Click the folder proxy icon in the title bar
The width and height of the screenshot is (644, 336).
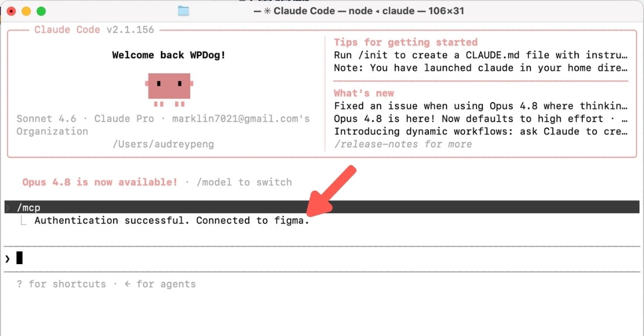pos(184,11)
